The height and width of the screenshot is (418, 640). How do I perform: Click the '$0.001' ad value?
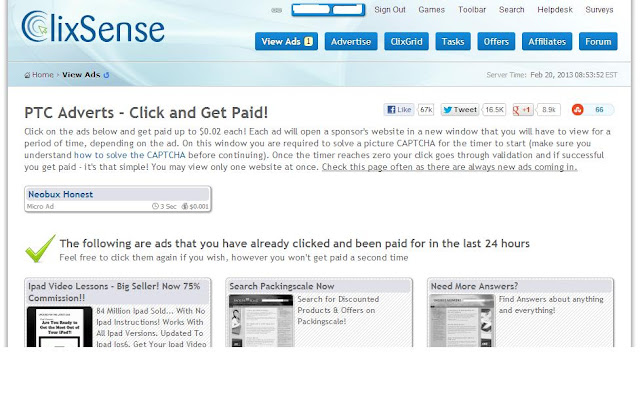199,207
